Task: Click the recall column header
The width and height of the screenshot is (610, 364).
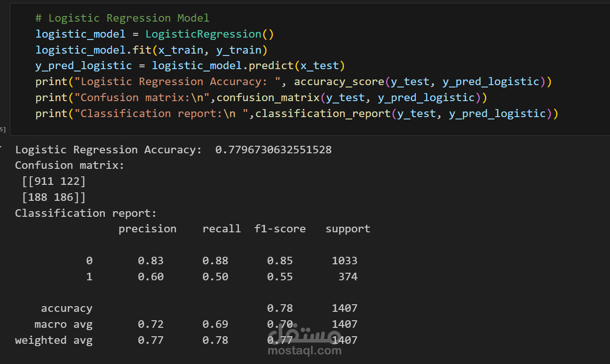Action: point(222,229)
